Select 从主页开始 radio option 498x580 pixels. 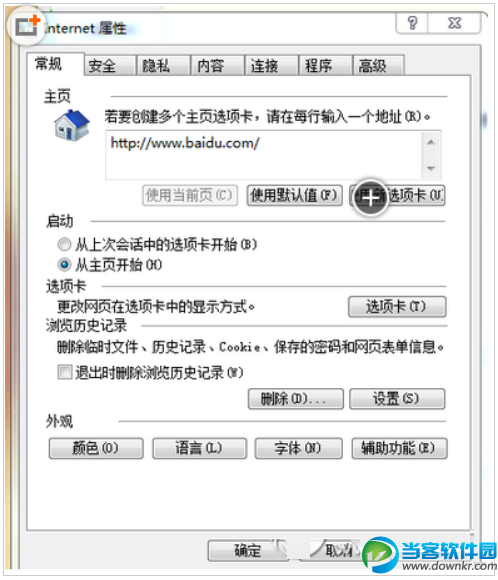click(64, 265)
